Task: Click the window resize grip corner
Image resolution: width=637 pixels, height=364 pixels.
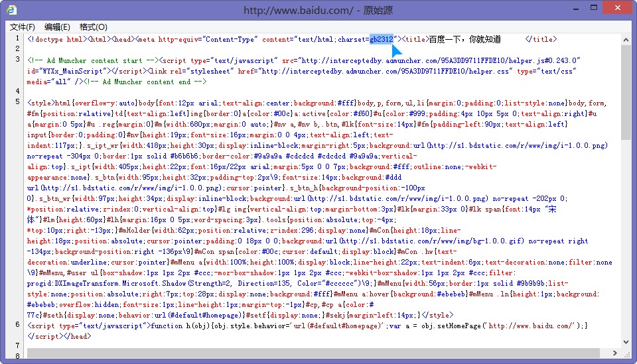Action: tap(627, 354)
